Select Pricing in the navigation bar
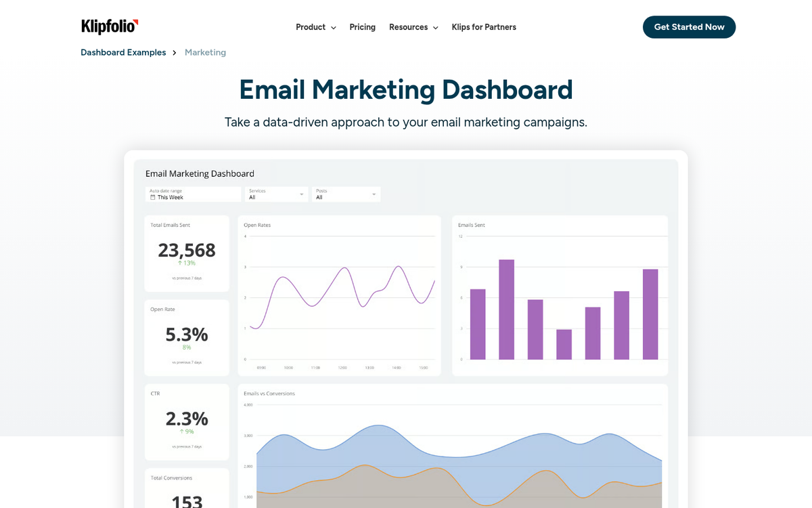 (x=362, y=27)
